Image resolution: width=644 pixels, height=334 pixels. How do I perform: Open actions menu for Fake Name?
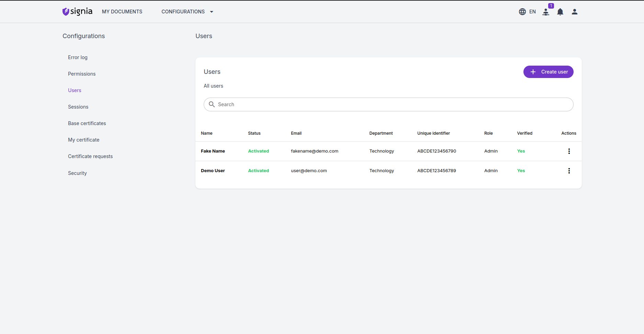click(x=569, y=151)
